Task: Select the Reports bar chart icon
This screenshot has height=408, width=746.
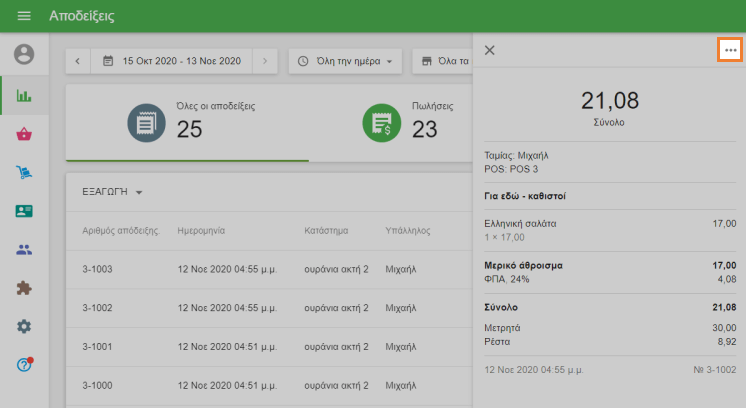Action: [24, 96]
